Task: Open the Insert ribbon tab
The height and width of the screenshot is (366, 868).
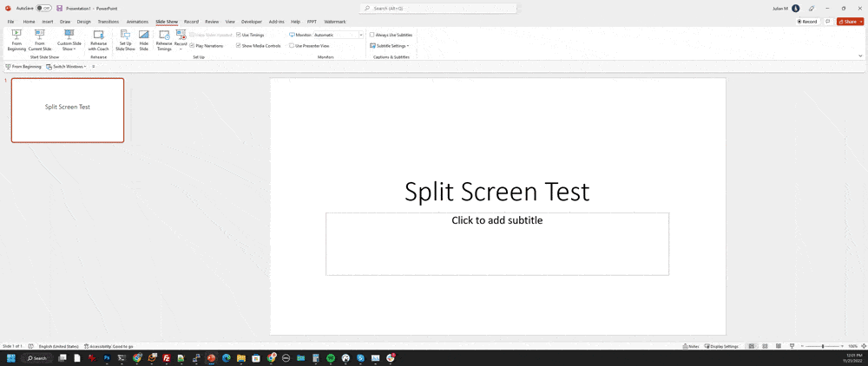Action: pos(48,22)
